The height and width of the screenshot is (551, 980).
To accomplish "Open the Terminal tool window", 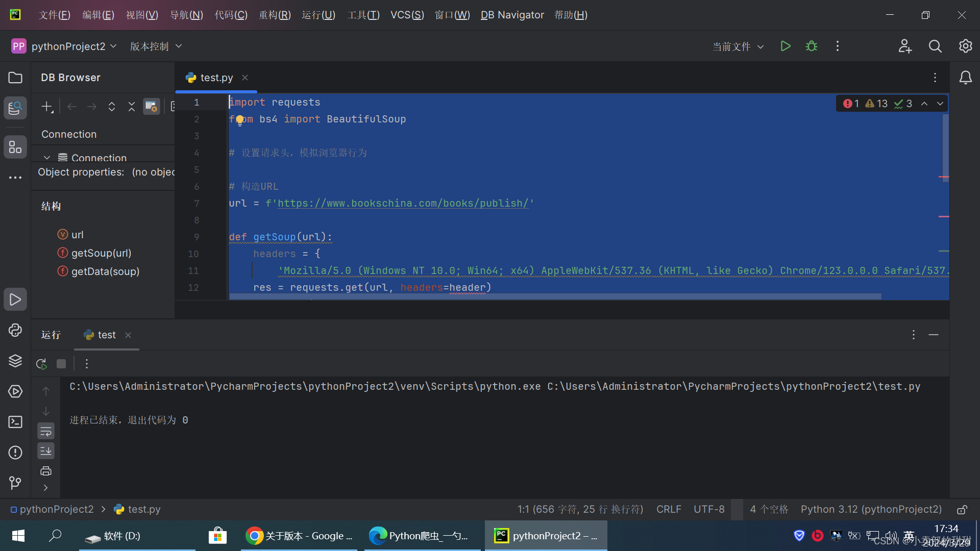I will coord(15,422).
